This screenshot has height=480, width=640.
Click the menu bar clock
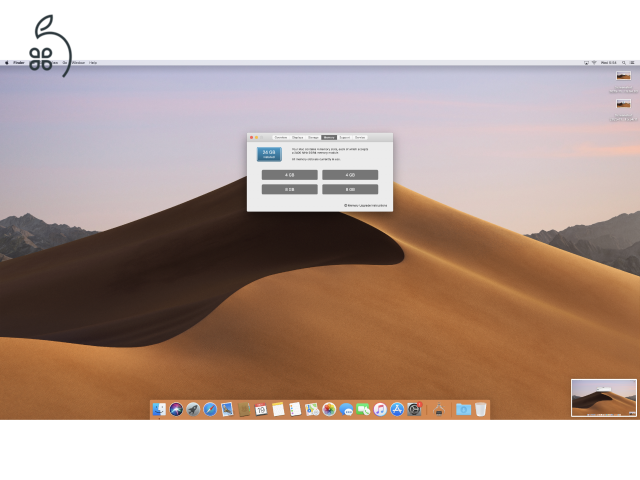click(609, 63)
